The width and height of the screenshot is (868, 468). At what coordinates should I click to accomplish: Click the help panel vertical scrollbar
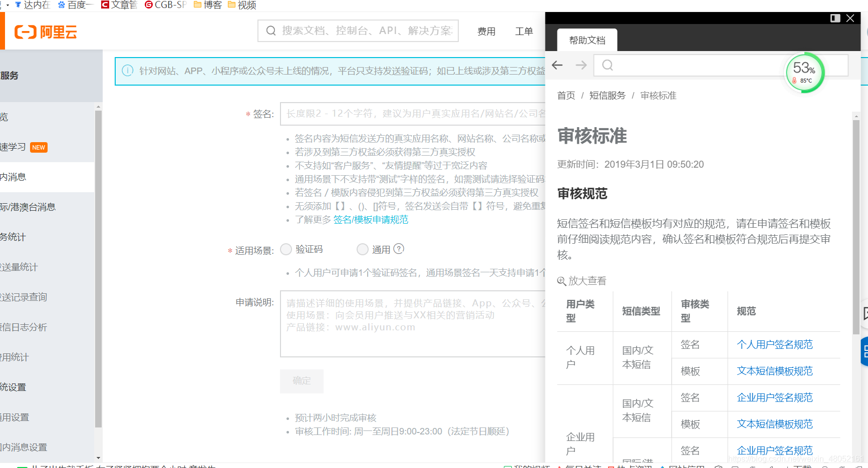point(856,227)
